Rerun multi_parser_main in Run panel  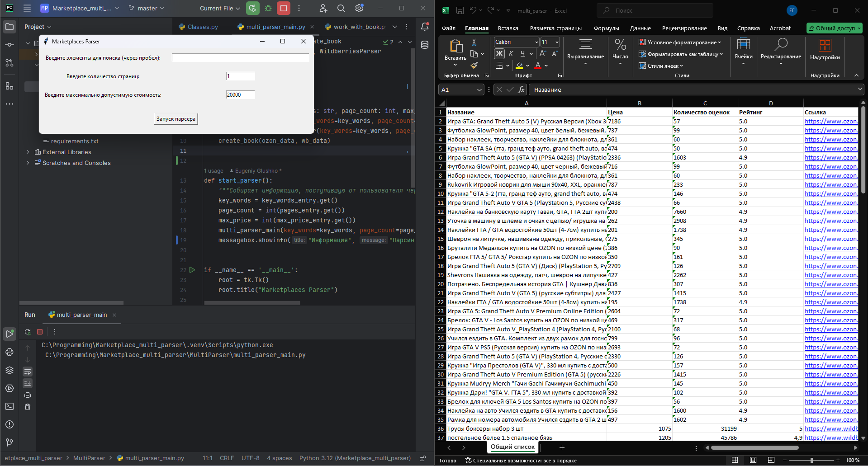tap(28, 332)
